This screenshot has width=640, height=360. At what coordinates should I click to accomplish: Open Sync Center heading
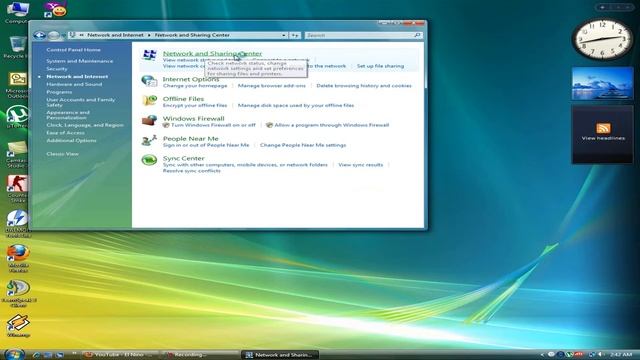pyautogui.click(x=184, y=158)
